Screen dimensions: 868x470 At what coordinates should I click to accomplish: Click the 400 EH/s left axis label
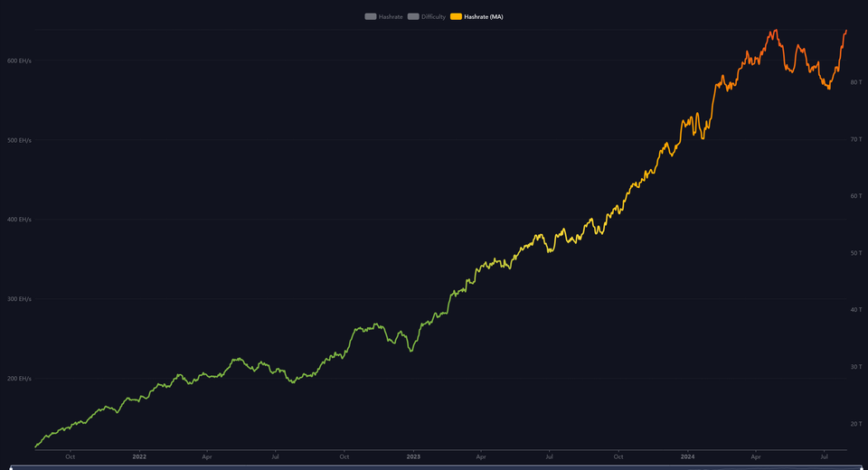[19, 220]
